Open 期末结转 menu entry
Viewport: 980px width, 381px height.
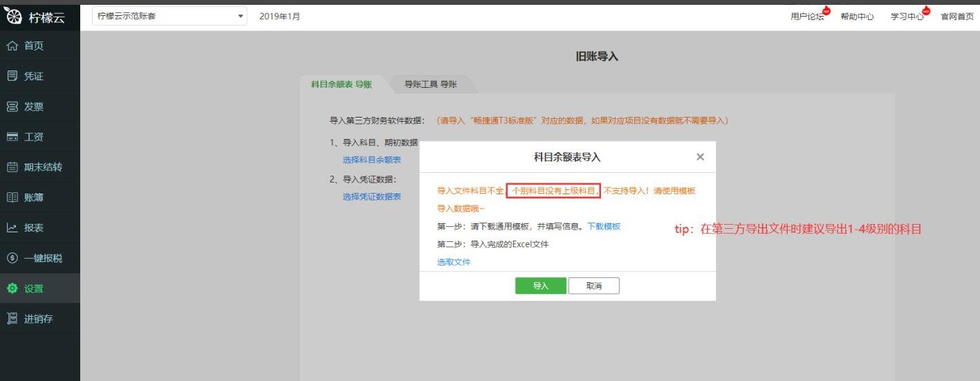[x=40, y=167]
